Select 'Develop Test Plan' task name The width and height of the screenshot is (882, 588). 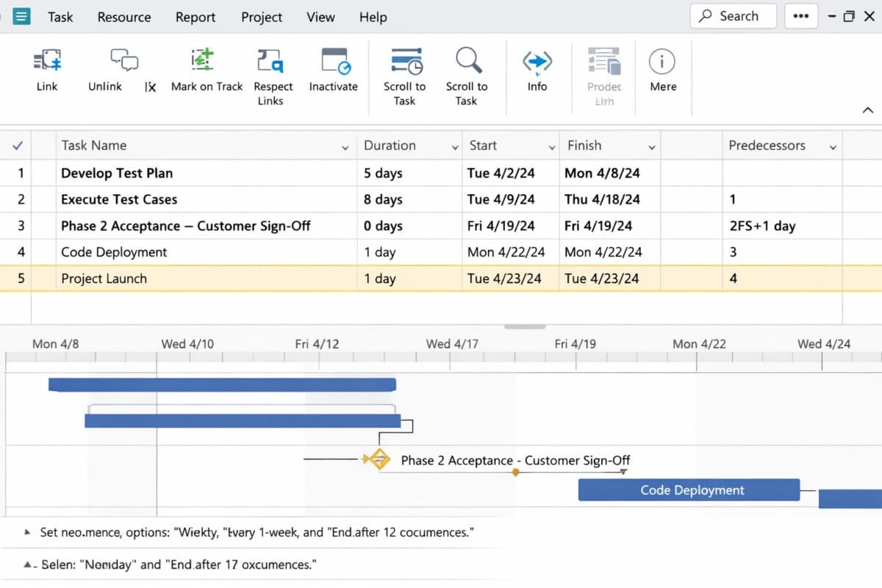pos(117,173)
